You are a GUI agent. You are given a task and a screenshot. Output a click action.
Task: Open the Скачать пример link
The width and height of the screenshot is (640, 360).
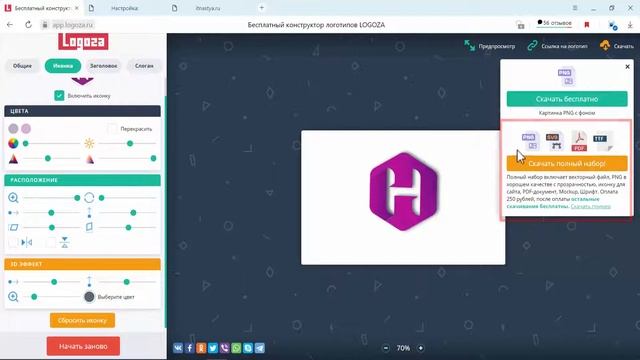point(591,206)
